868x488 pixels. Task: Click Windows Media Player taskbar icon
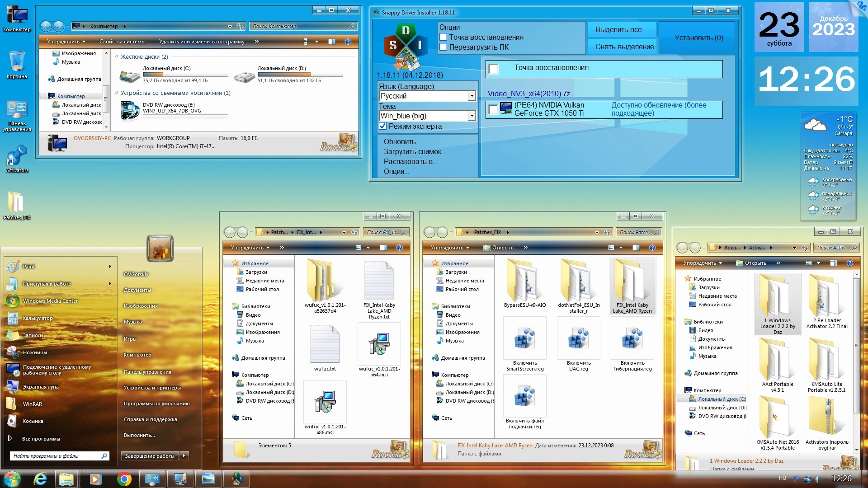tap(95, 479)
